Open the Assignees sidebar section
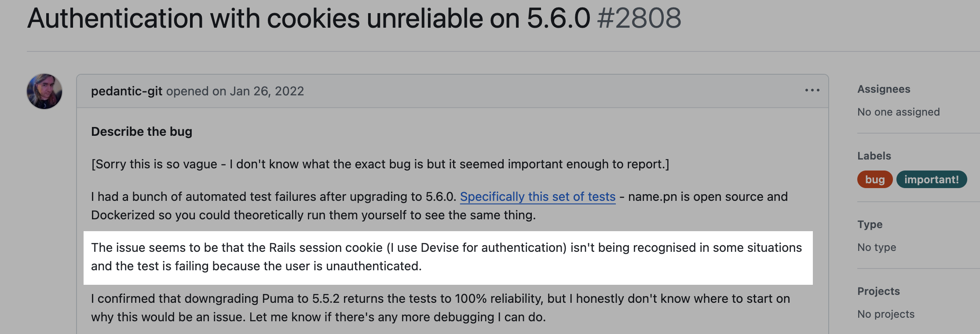This screenshot has height=334, width=980. tap(884, 89)
